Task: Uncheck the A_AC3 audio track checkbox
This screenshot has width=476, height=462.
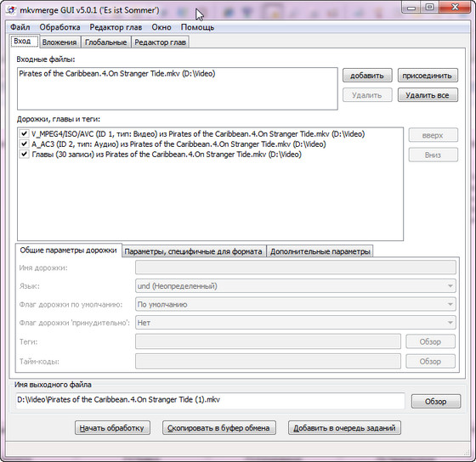Action: click(24, 144)
